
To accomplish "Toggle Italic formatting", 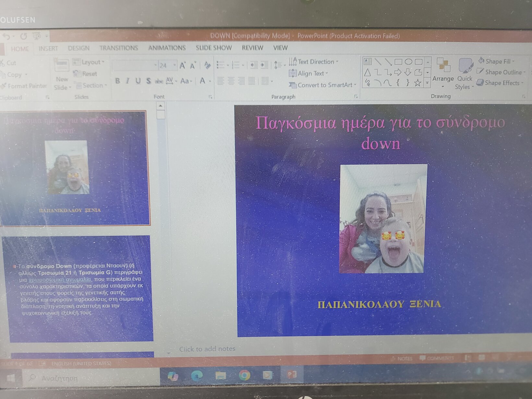I will 128,81.
